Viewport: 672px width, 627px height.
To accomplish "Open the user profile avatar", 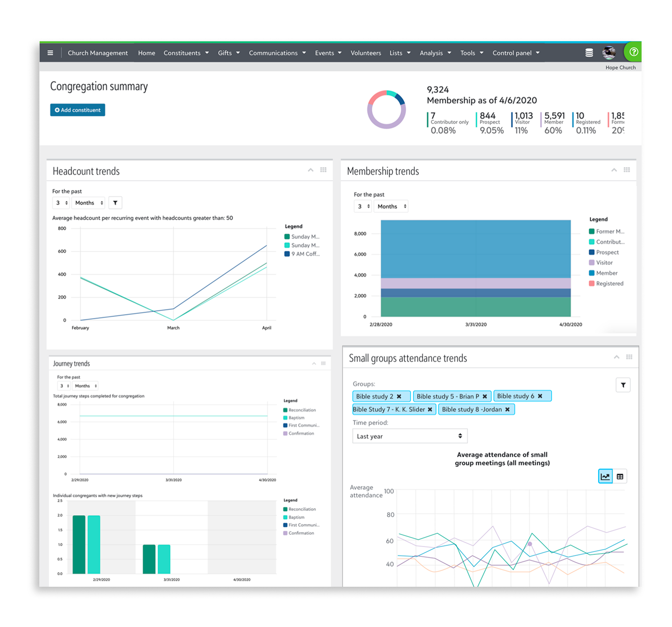I will [608, 53].
